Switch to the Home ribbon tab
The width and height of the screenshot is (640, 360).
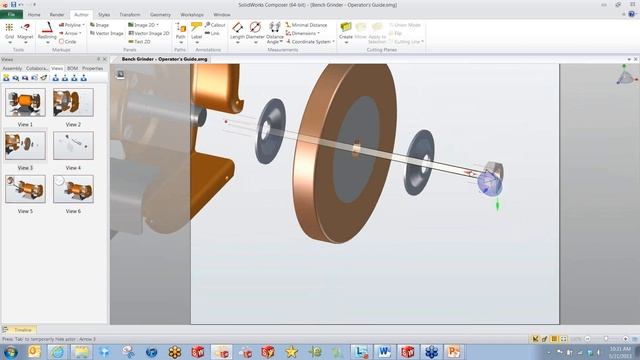(34, 15)
